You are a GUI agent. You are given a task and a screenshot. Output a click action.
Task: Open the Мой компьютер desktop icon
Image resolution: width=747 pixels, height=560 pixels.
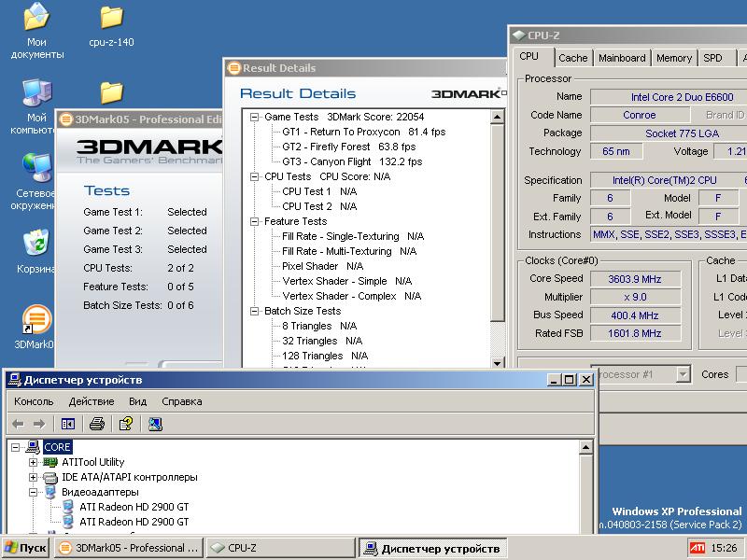(x=36, y=93)
